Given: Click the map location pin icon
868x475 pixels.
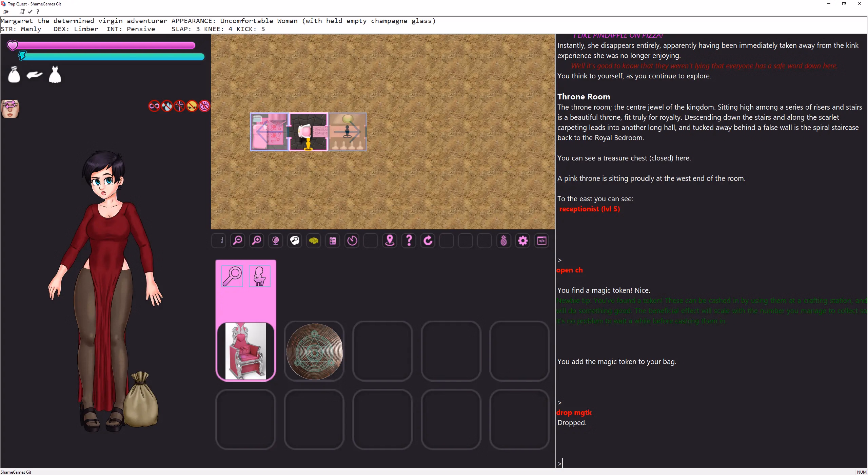Looking at the screenshot, I should click(390, 241).
